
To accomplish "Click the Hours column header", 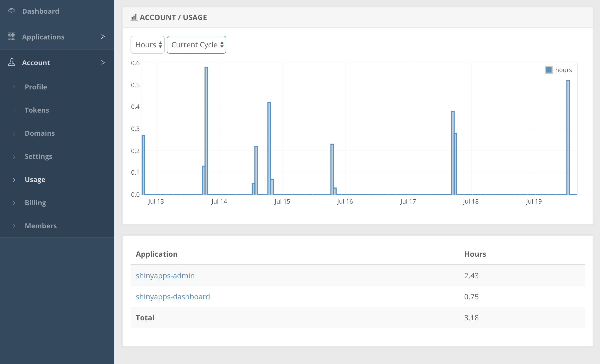I will click(475, 254).
